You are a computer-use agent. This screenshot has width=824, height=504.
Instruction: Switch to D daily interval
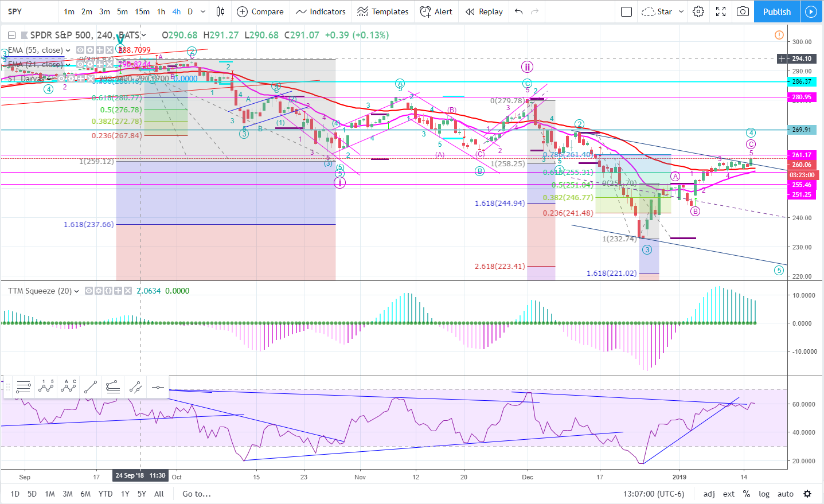click(190, 11)
